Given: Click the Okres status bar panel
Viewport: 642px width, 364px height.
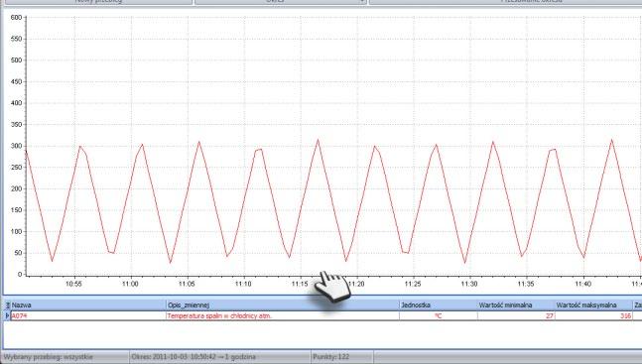Looking at the screenshot, I should [x=220, y=357].
